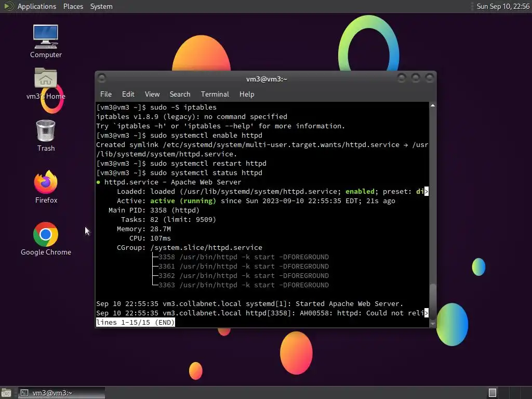This screenshot has height=399, width=532.
Task: Click the workspace switcher square in bottom panel
Action: click(493, 393)
